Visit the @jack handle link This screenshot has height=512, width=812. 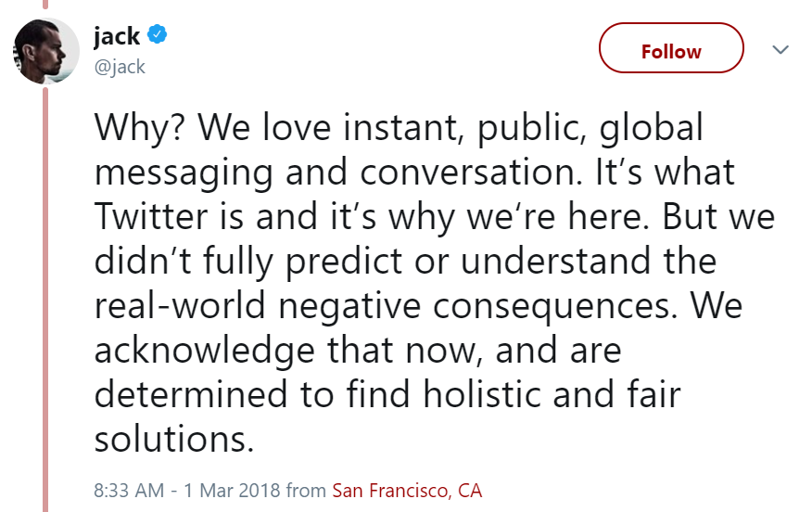click(120, 67)
